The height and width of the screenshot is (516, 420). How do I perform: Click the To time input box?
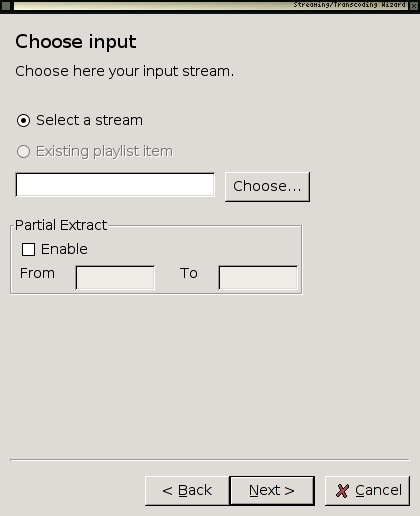point(258,278)
